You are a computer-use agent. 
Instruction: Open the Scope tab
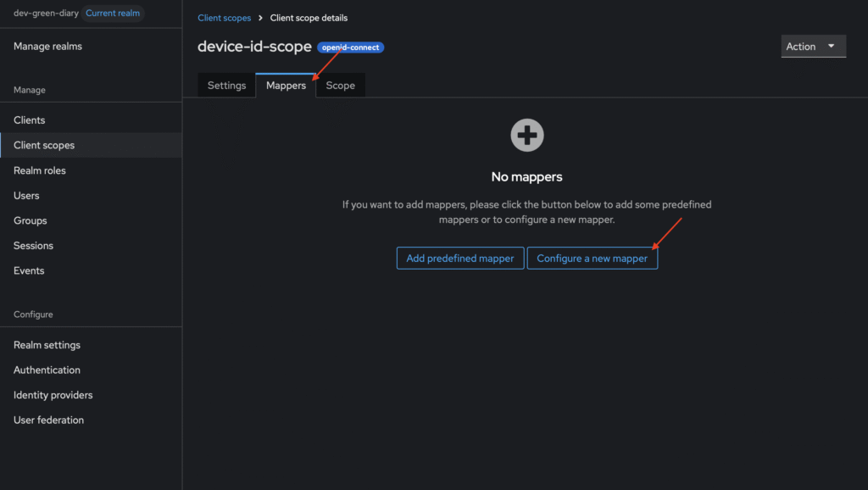(340, 86)
